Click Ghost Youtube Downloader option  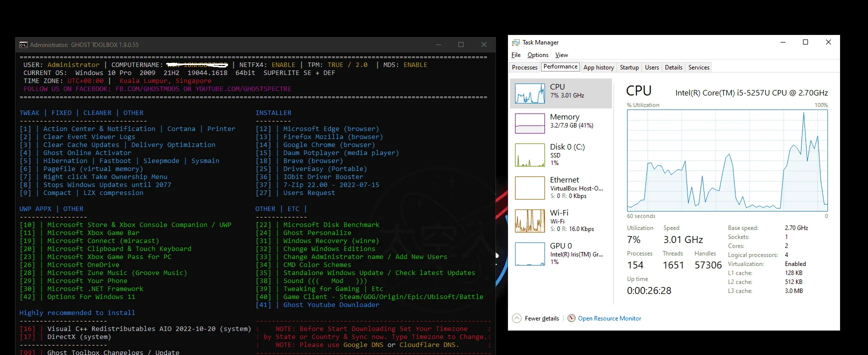317,304
